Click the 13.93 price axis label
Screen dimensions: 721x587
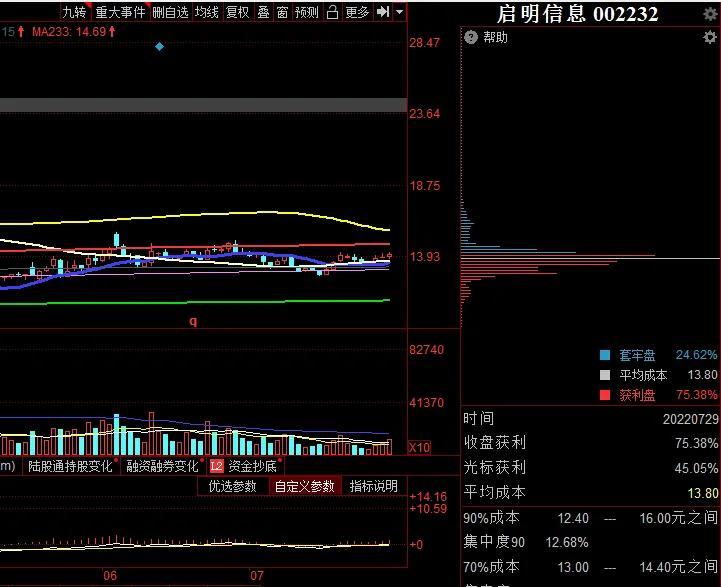click(424, 256)
